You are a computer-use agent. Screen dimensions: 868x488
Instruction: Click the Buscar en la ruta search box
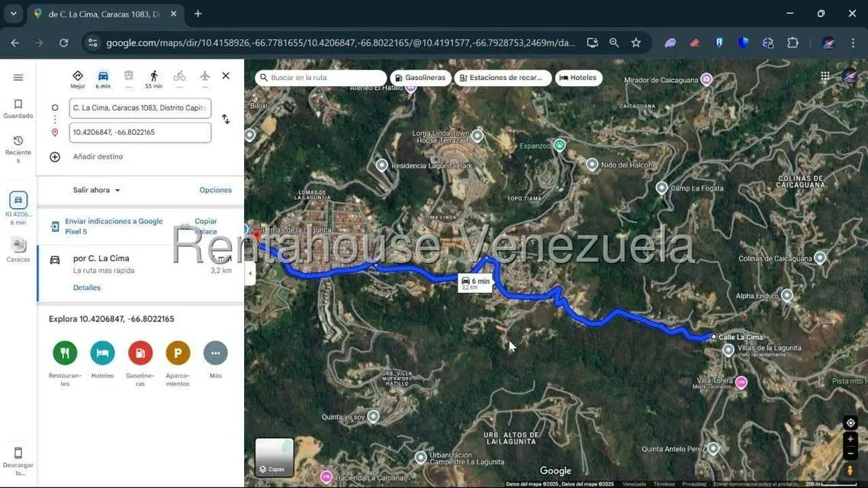coord(321,78)
